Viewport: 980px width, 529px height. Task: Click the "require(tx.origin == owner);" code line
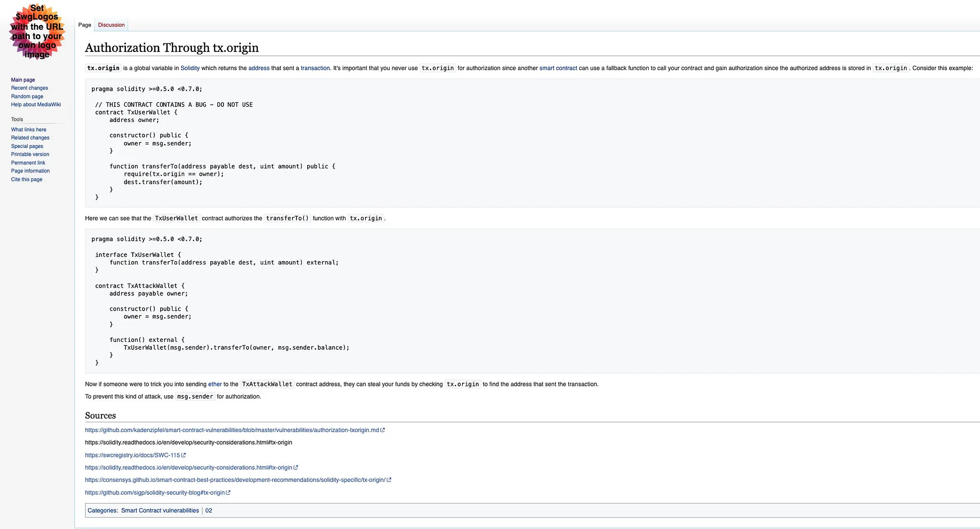[x=173, y=174]
